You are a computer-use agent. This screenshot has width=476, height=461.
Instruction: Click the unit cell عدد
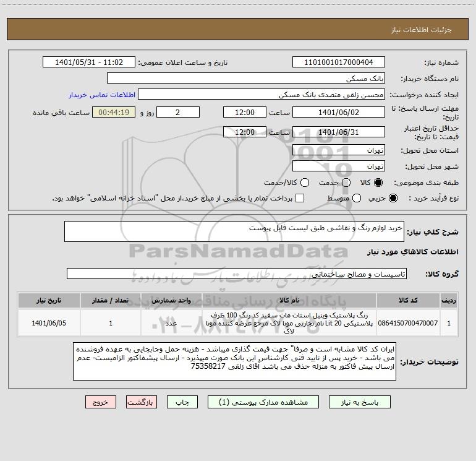[x=171, y=323]
